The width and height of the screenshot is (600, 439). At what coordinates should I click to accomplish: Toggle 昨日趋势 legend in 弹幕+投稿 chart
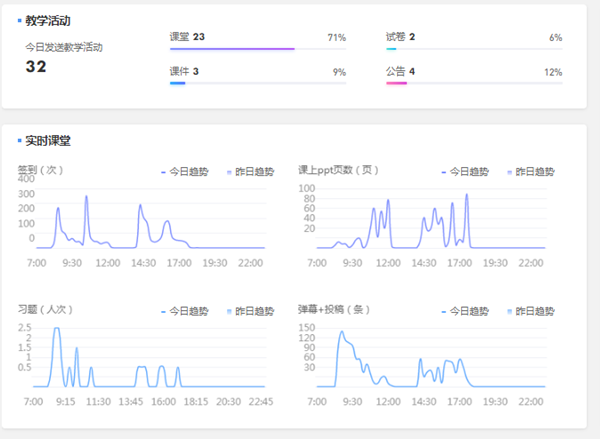click(x=530, y=310)
